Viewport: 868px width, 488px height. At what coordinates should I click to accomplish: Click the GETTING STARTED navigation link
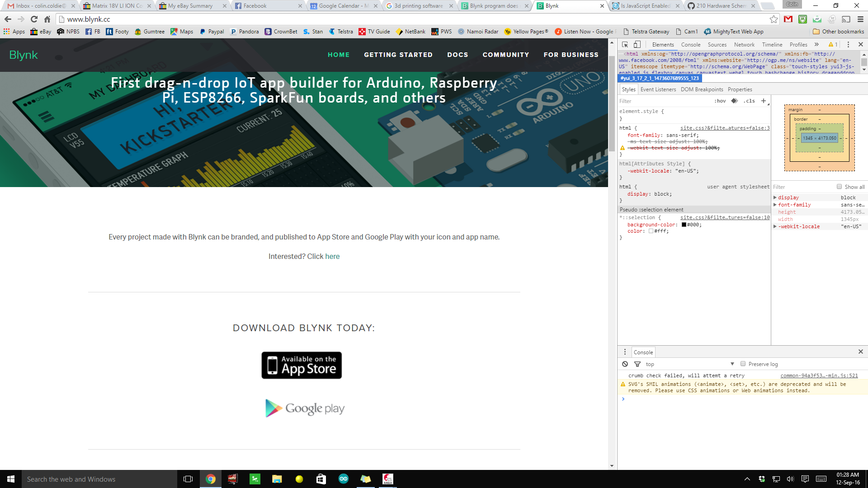(398, 55)
